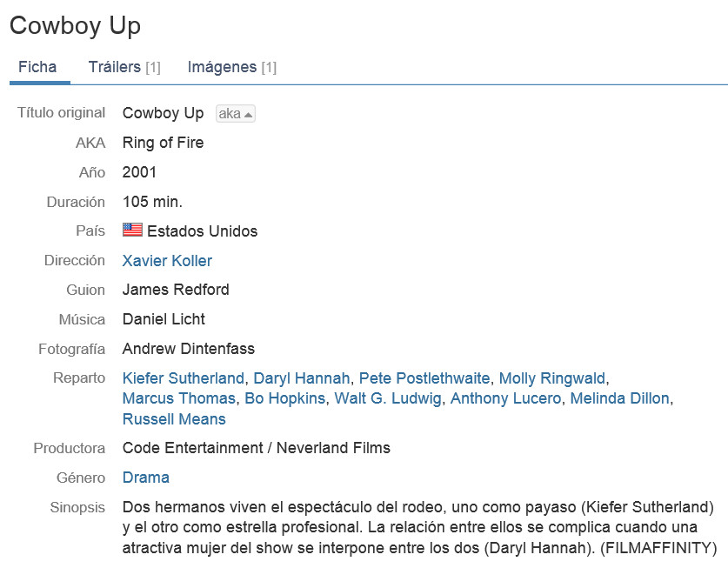The image size is (728, 568).
Task: Collapse the aka alternate titles toggle
Action: (x=236, y=114)
